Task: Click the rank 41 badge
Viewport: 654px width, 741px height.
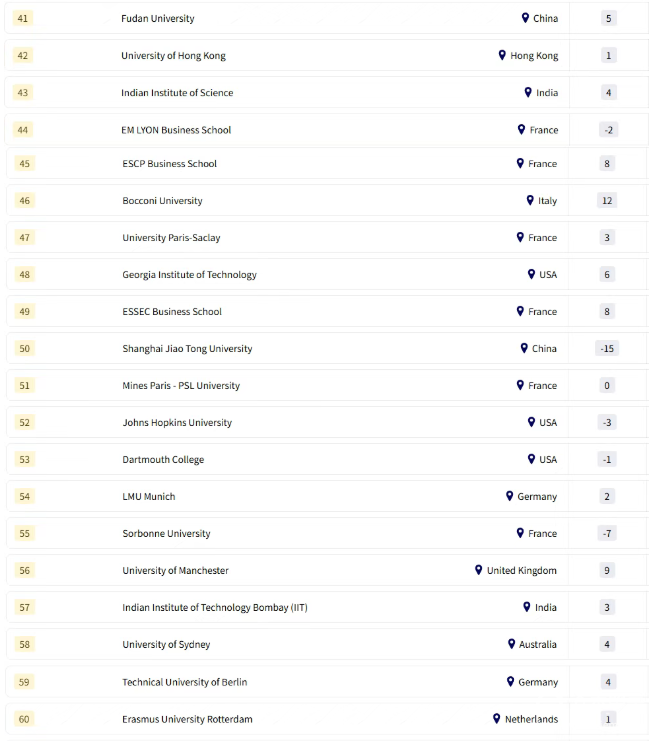Action: click(x=24, y=19)
